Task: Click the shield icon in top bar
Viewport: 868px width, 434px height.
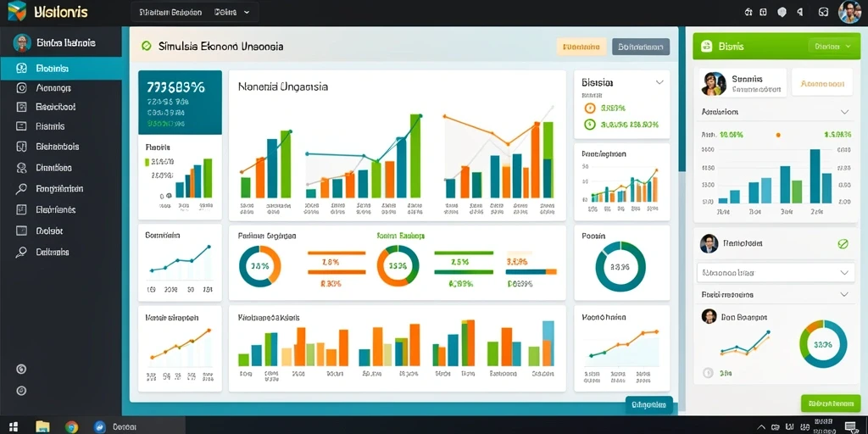Action: 782,12
